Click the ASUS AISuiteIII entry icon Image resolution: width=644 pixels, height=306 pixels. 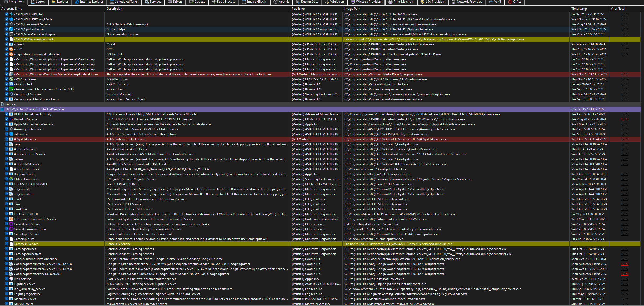pyautogui.click(x=11, y=14)
